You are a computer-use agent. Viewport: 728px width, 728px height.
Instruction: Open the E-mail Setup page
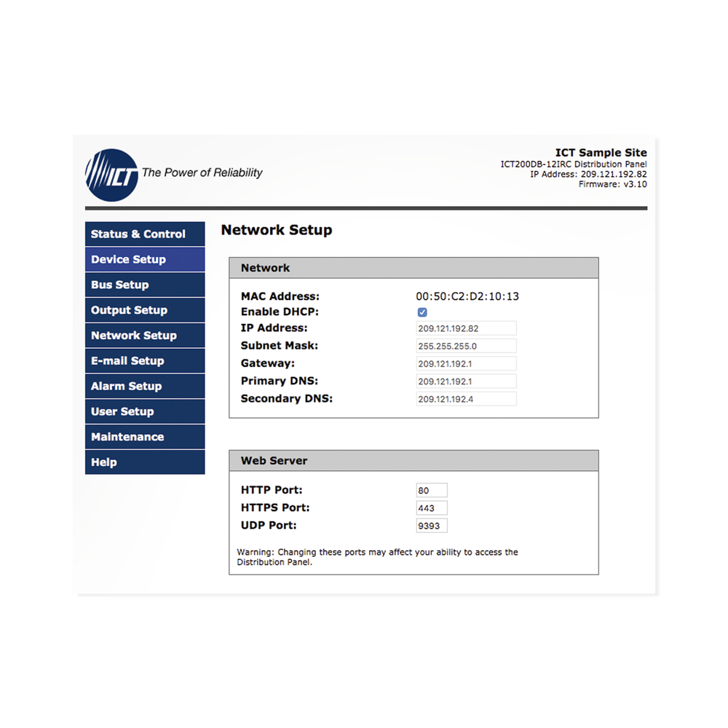click(145, 361)
